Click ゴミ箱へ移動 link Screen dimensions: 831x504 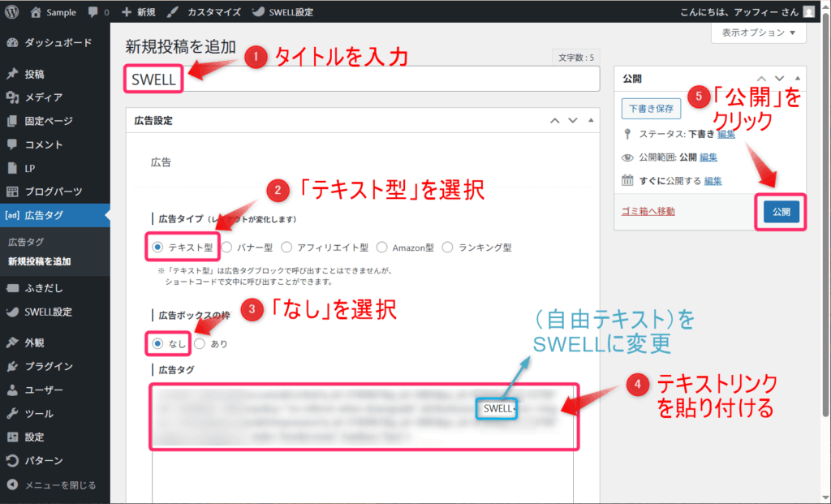pyautogui.click(x=648, y=211)
